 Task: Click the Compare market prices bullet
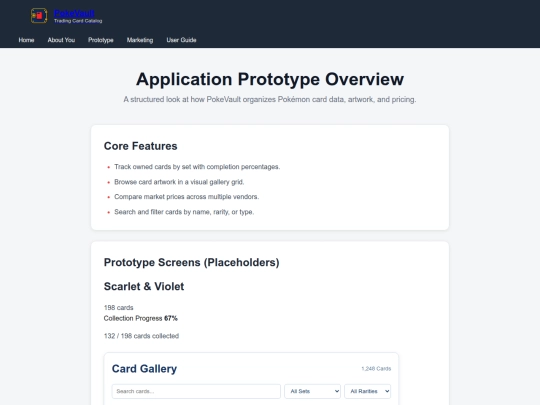pos(187,197)
